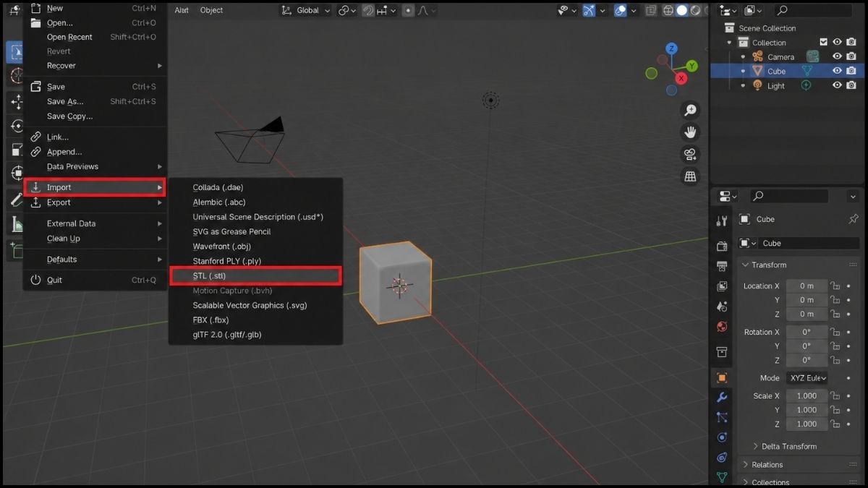Screen dimensions: 868x488
Task: Hide the Light in viewport via eye icon
Action: click(x=837, y=85)
